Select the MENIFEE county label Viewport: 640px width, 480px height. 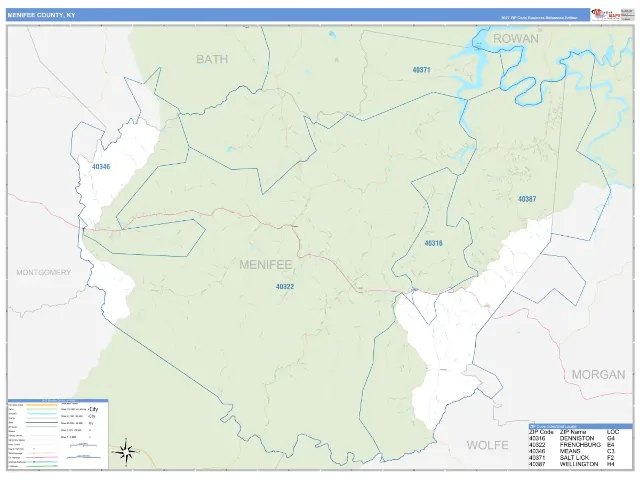click(x=266, y=265)
